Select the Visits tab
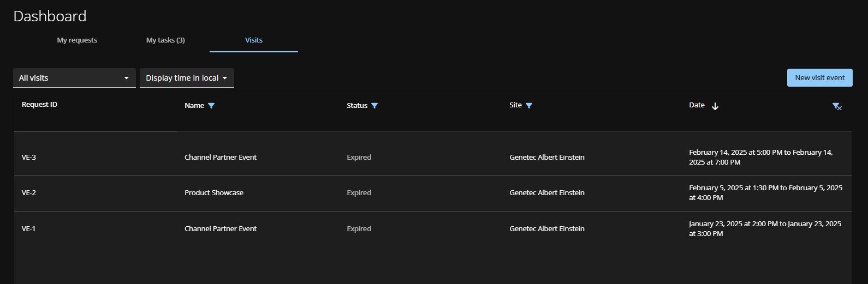This screenshot has width=868, height=284. click(254, 40)
